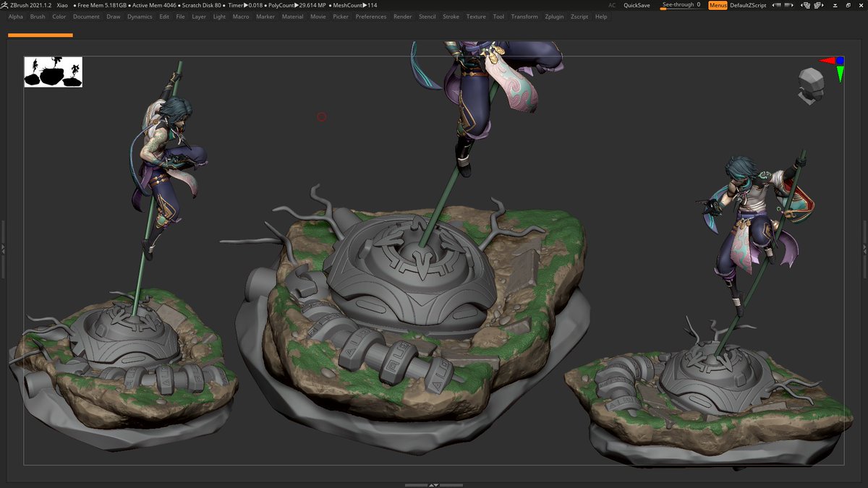This screenshot has height=488, width=868.
Task: Open the Tool menu
Action: [498, 17]
